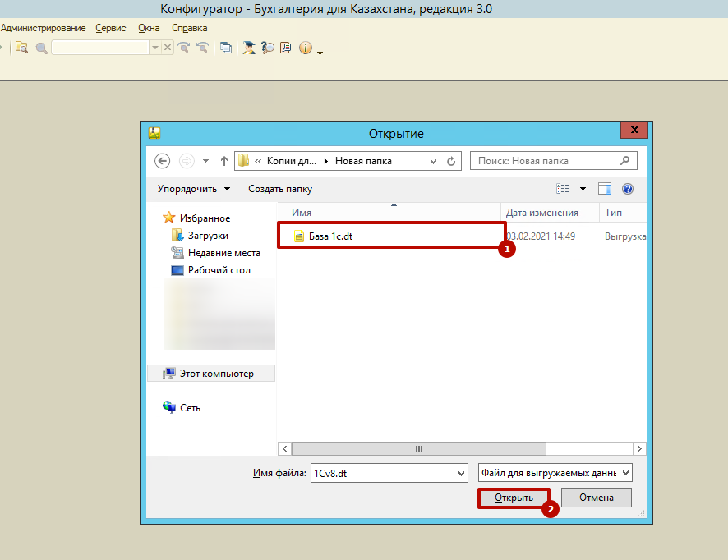The image size is (728, 560).
Task: Select Этот компьютер in navigation pane
Action: (216, 374)
